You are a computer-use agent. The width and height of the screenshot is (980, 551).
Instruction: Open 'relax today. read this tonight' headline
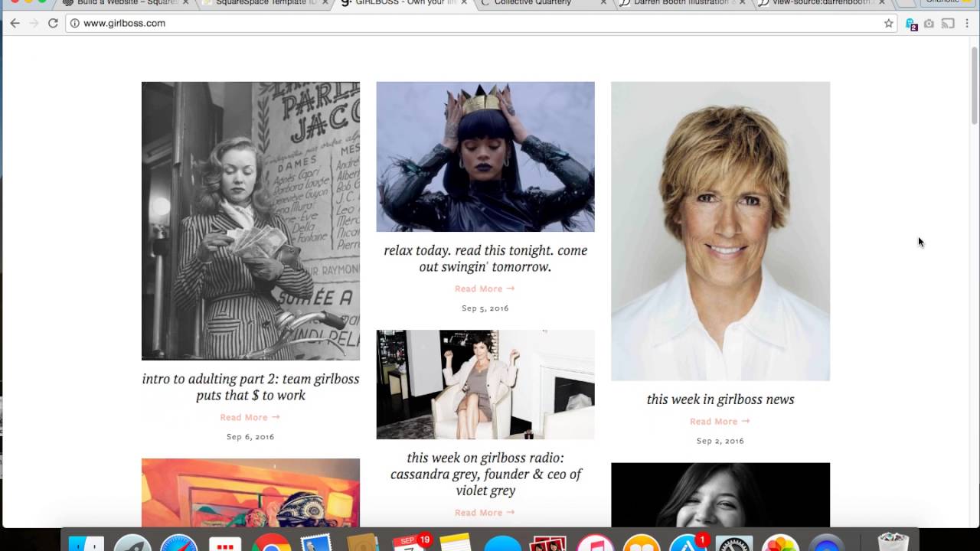pyautogui.click(x=485, y=259)
